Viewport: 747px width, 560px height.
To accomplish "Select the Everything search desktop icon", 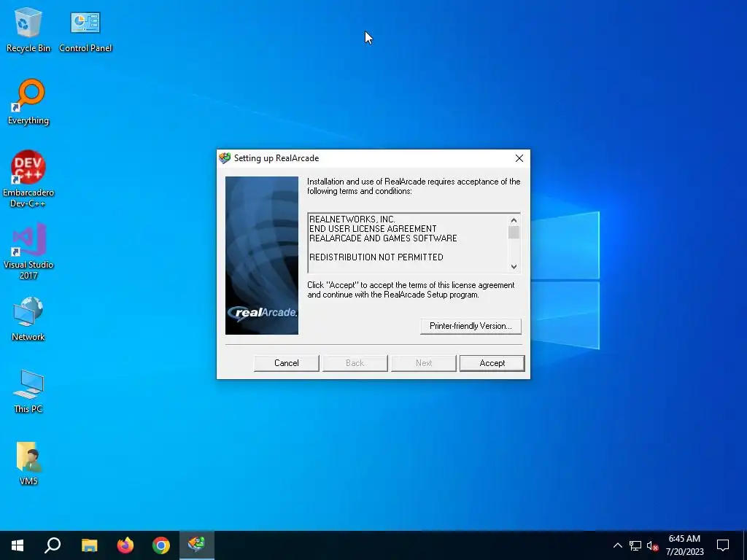I will [28, 102].
